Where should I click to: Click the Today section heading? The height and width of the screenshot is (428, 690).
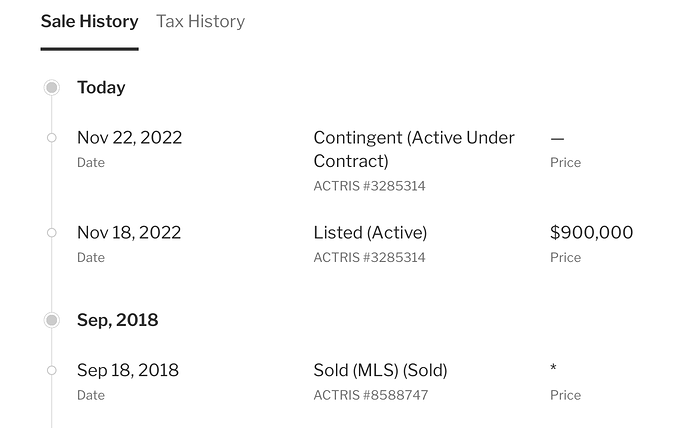[101, 88]
